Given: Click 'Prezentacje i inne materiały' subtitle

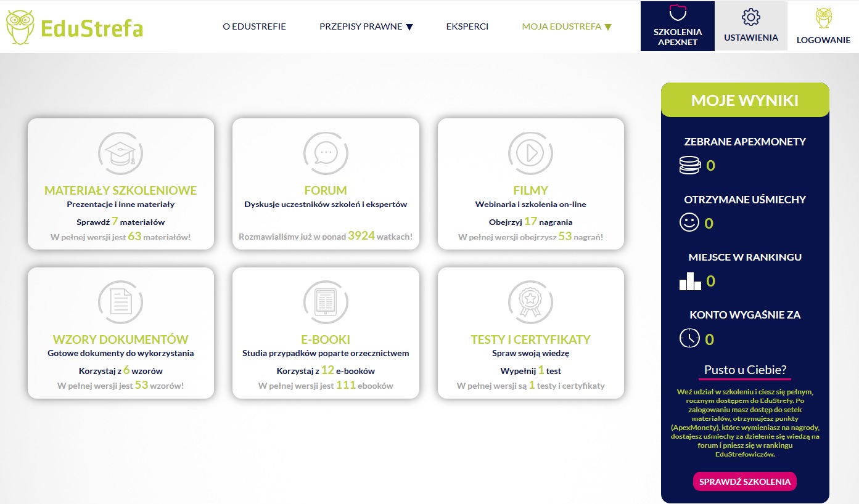Looking at the screenshot, I should pos(121,205).
